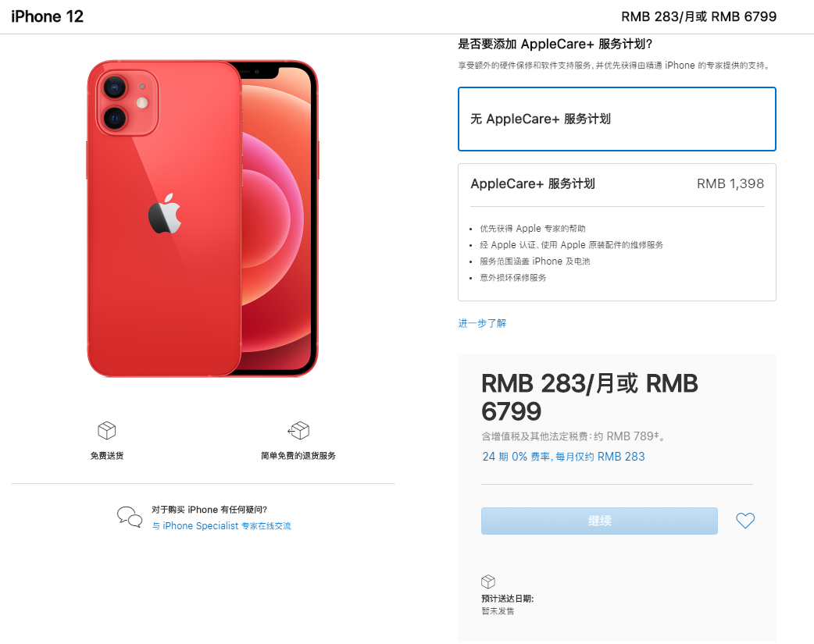Click the iPhone 12 header title
814x644 pixels.
click(47, 16)
